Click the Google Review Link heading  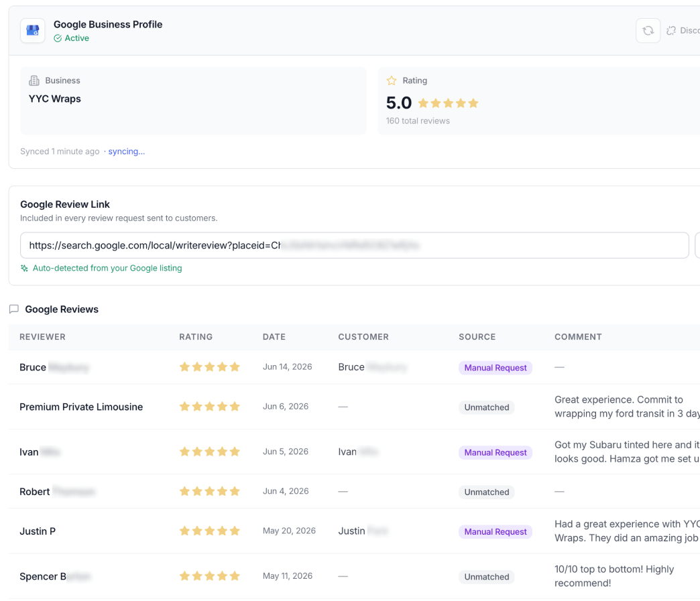[x=65, y=204]
